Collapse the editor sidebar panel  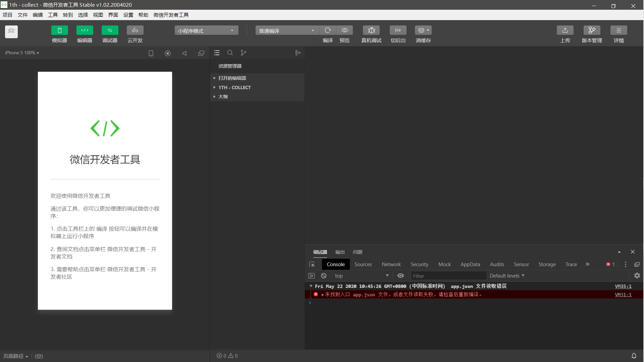pos(298,53)
